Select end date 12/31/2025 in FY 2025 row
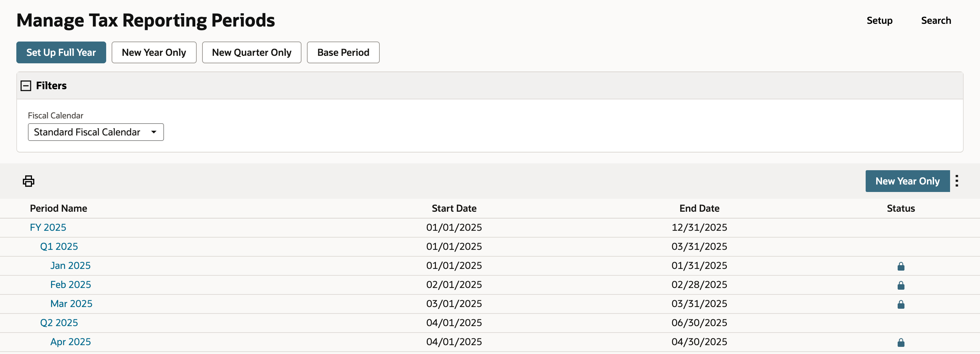The height and width of the screenshot is (354, 980). 699,227
